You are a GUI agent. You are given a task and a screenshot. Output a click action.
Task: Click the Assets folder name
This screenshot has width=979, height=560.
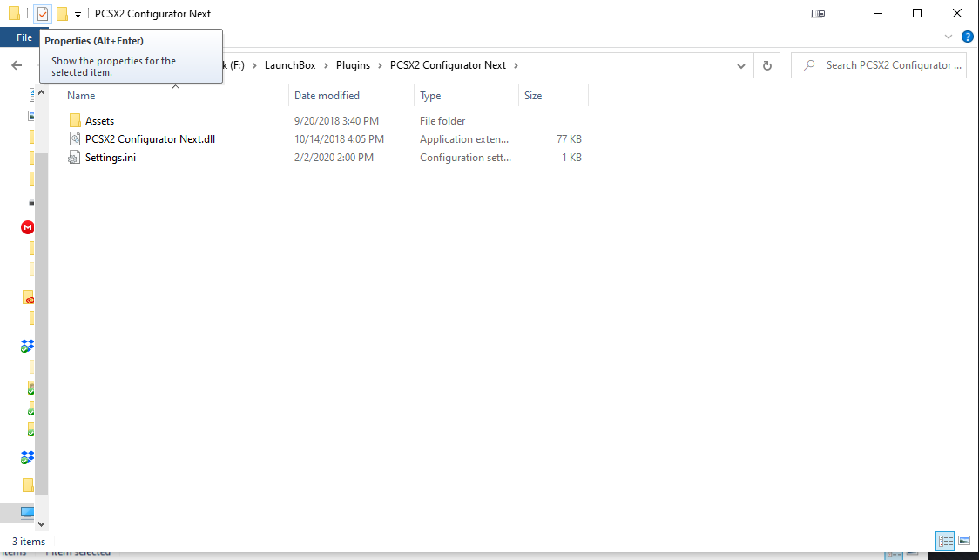(x=100, y=120)
